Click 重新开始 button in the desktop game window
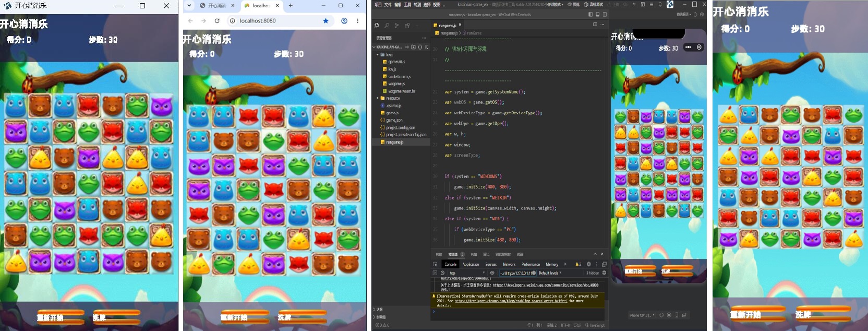This screenshot has height=331, width=868. tap(60, 316)
